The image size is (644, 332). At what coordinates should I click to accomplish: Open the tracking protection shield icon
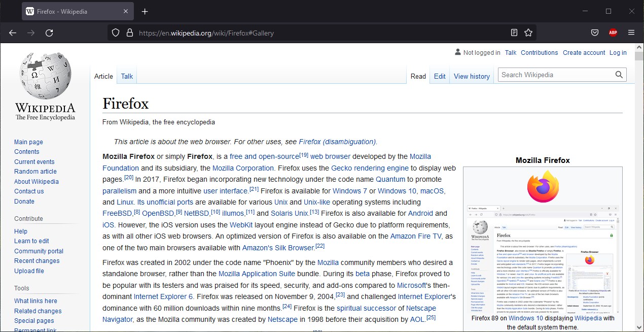116,33
